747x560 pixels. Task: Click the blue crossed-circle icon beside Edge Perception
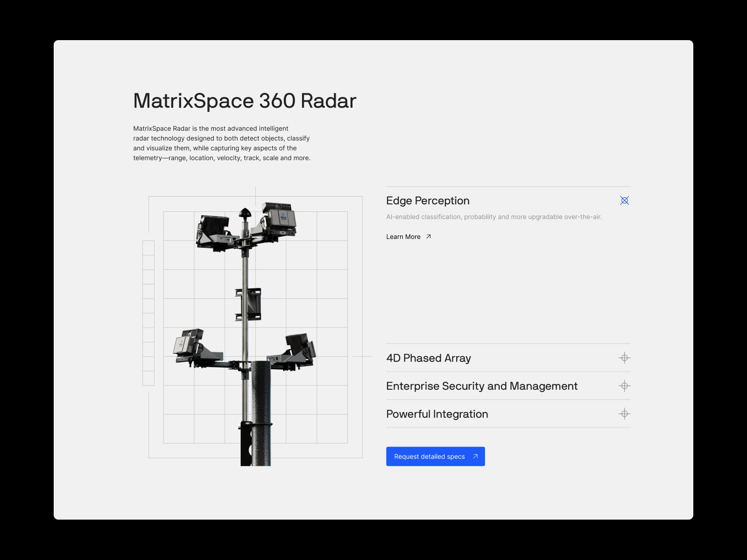point(624,200)
